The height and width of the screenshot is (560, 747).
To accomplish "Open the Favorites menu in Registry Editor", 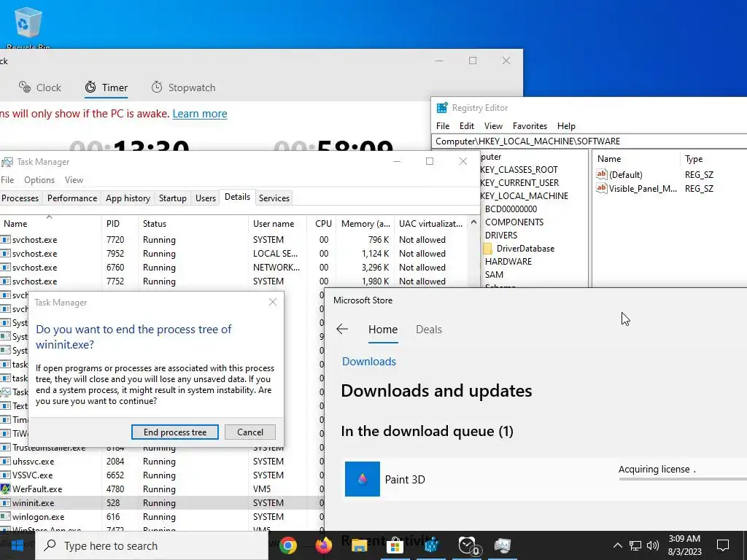I will pos(530,126).
